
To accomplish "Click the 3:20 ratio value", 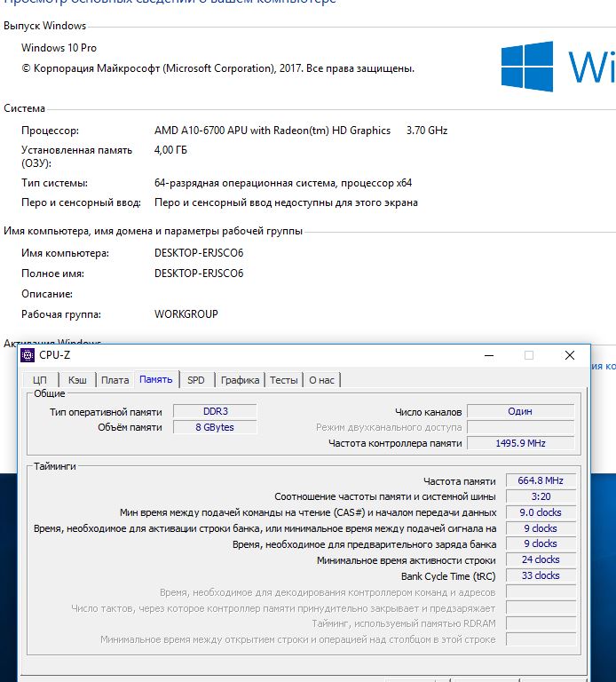I will [541, 496].
